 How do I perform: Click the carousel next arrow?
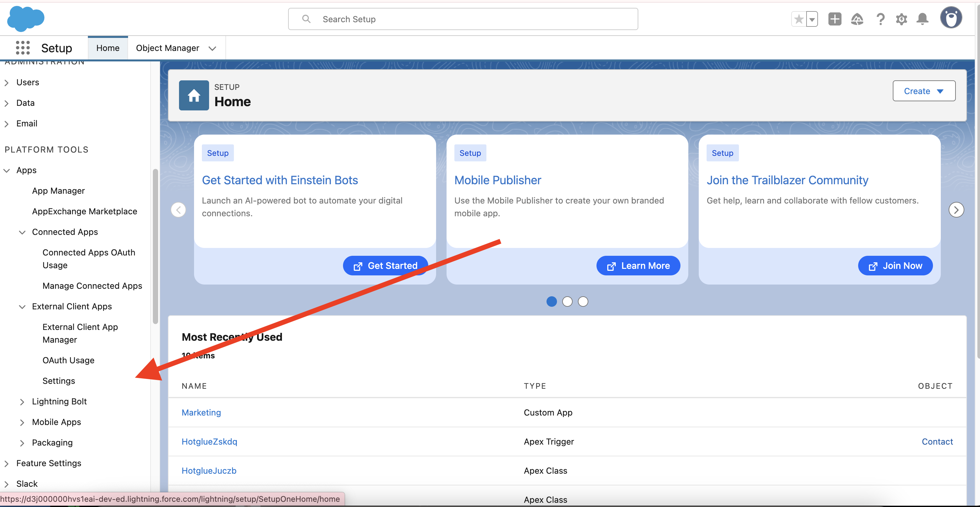(956, 210)
